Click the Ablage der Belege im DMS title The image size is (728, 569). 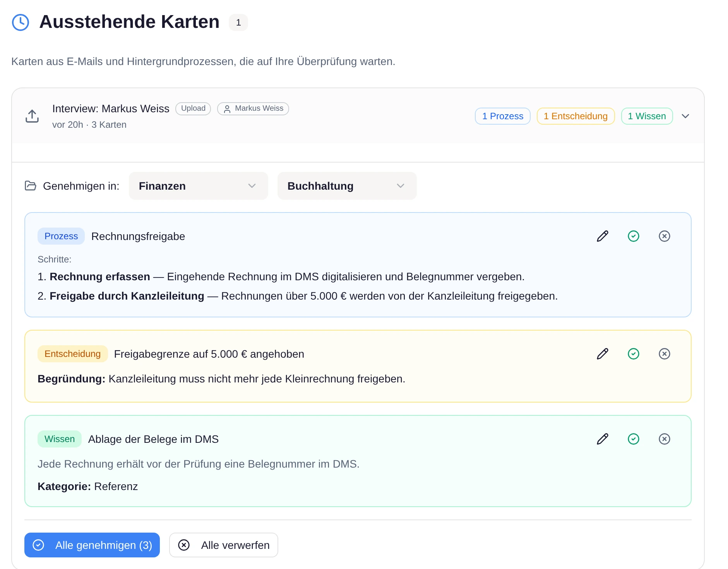153,439
